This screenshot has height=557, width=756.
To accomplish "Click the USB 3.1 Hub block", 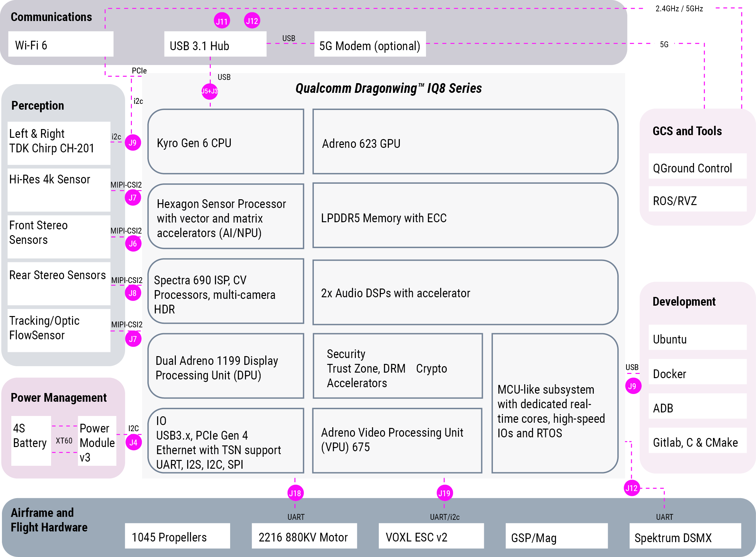I will (215, 44).
